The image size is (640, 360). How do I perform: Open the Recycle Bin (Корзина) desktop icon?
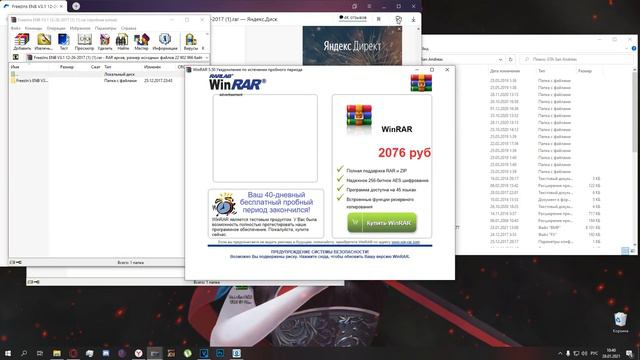[x=620, y=322]
